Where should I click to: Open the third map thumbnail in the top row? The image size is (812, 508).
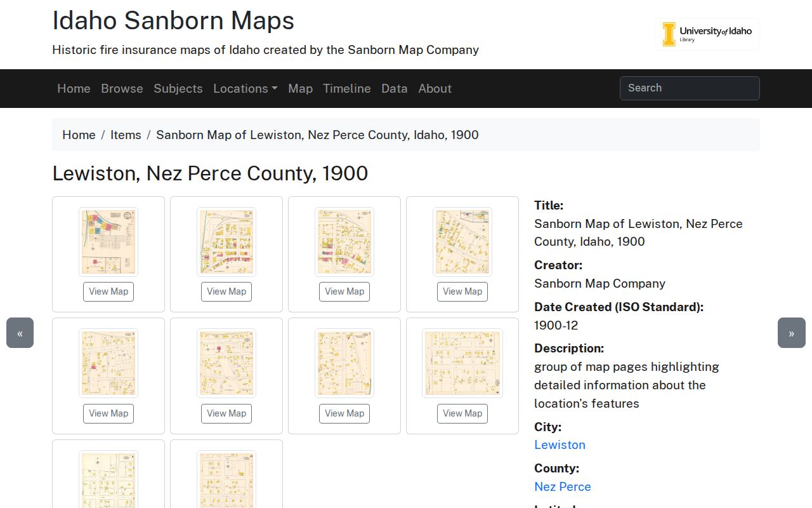pos(344,242)
